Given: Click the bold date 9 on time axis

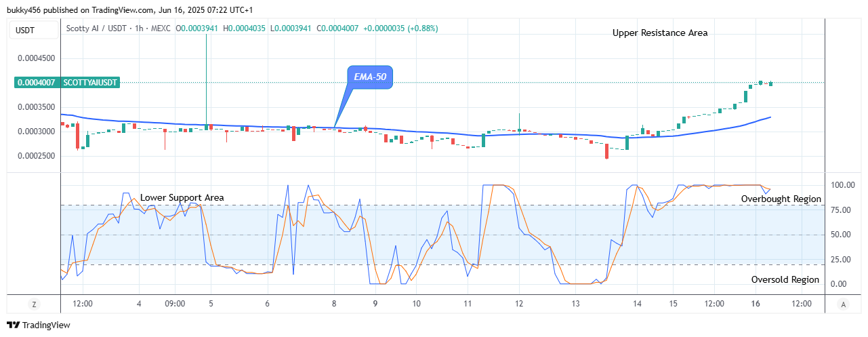Looking at the screenshot, I should pos(375,304).
